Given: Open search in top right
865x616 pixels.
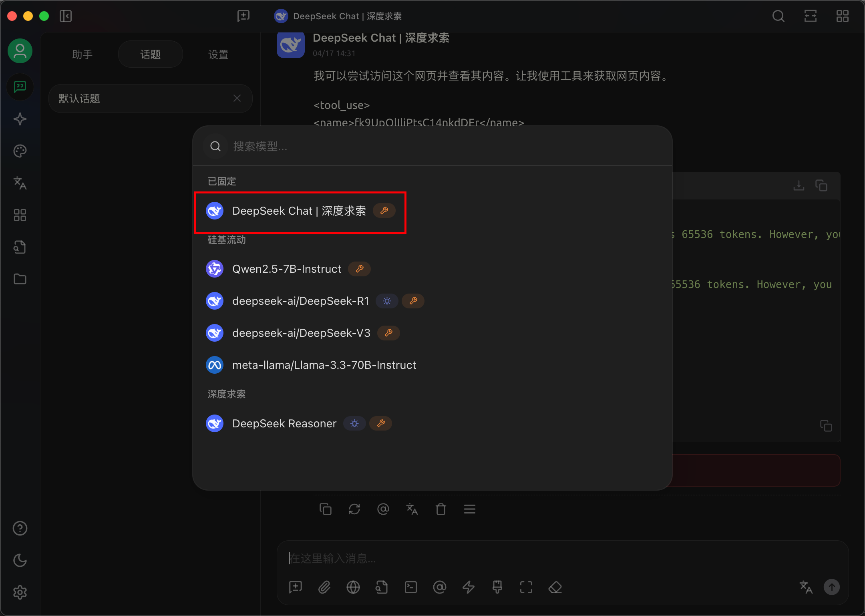Looking at the screenshot, I should click(778, 16).
